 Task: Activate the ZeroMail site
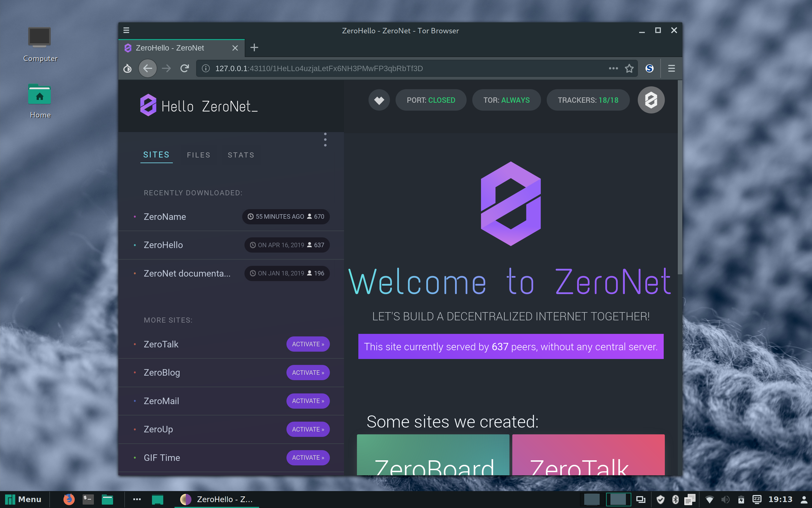coord(308,401)
